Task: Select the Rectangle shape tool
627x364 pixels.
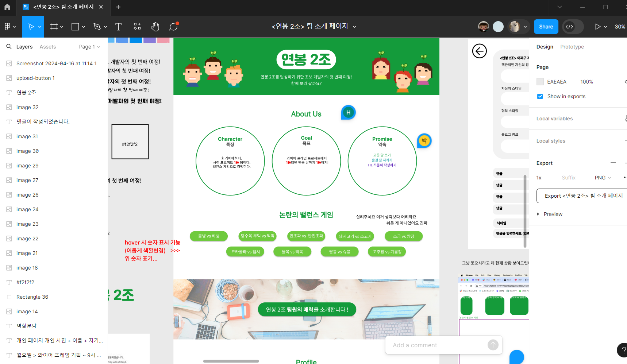Action: pos(75,27)
